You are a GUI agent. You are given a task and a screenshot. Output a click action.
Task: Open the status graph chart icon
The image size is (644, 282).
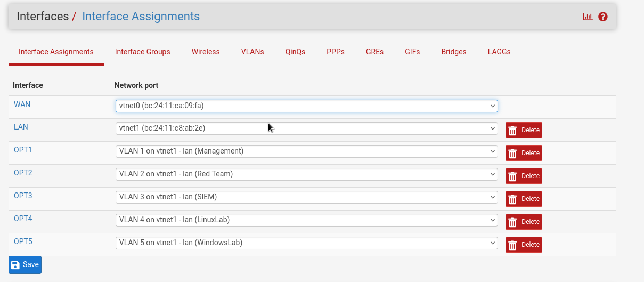pyautogui.click(x=588, y=17)
